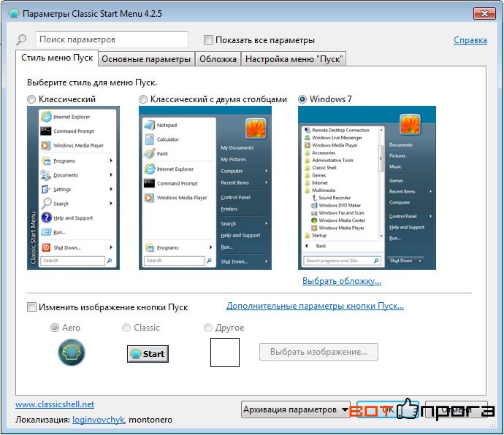This screenshot has width=504, height=435.
Task: Enable Показать все параметры checkbox
Action: pyautogui.click(x=208, y=40)
